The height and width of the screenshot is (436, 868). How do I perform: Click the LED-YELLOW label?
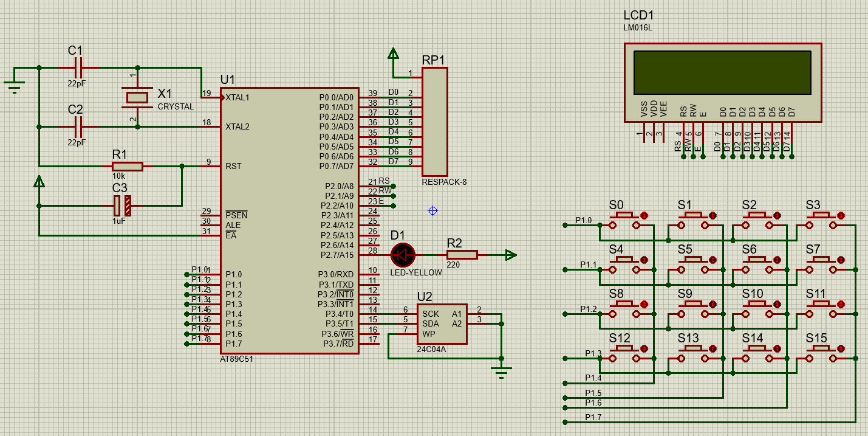(x=416, y=272)
